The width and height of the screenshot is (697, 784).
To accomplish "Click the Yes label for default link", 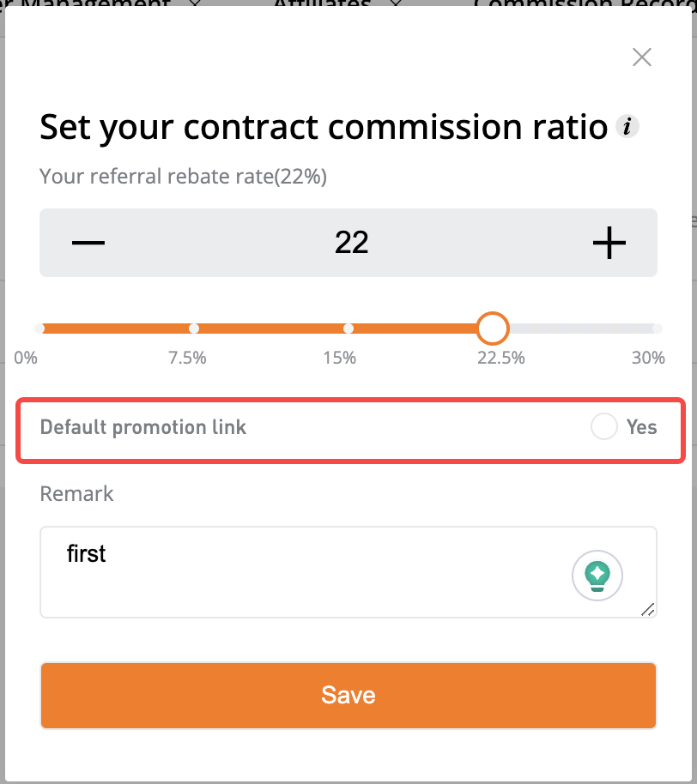I will pos(641,427).
